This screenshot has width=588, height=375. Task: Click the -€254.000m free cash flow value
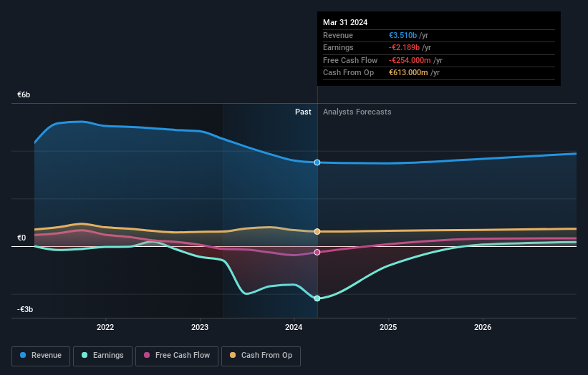tap(410, 60)
